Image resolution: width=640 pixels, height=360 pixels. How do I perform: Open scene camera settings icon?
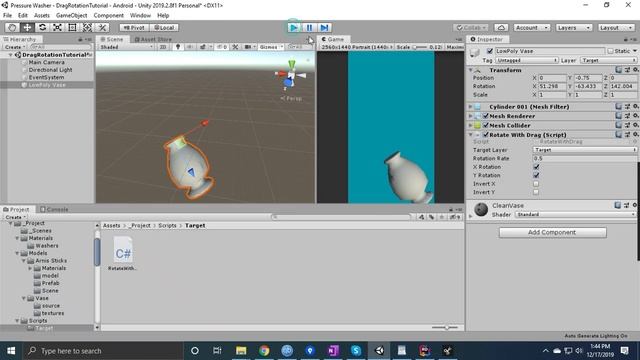tap(247, 47)
